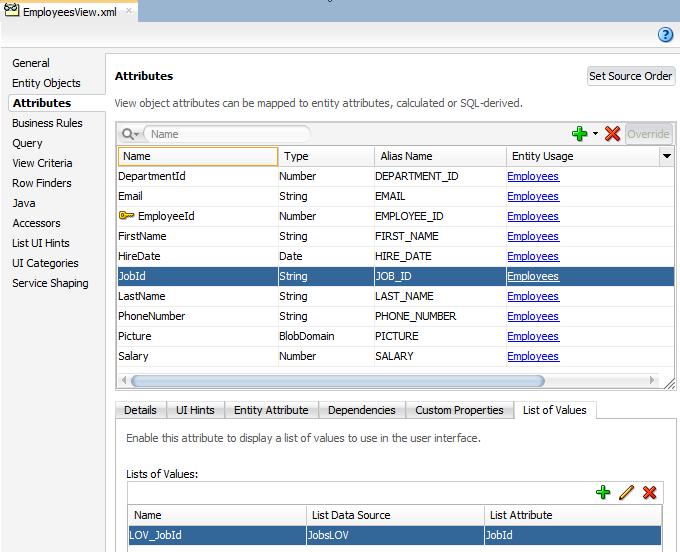
Task: Switch to the Entity Attribute tab
Action: click(271, 410)
